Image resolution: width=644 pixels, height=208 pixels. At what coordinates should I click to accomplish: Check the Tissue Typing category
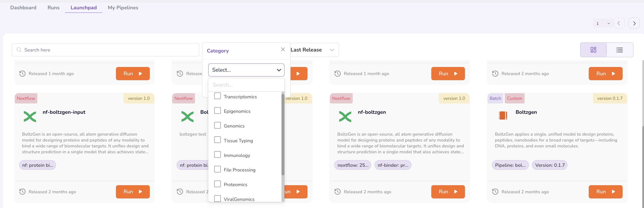pos(218,140)
